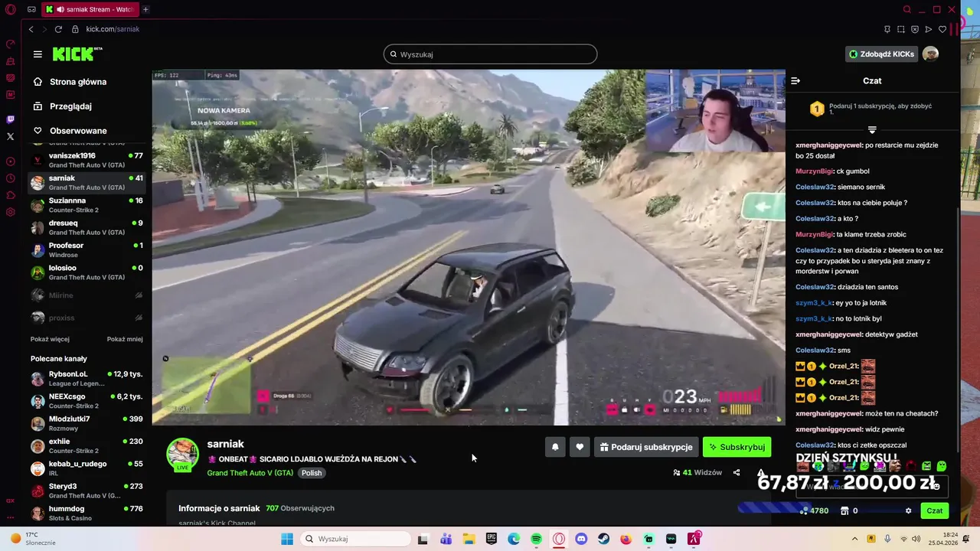Open Twitch in Opera sidebar

click(10, 119)
